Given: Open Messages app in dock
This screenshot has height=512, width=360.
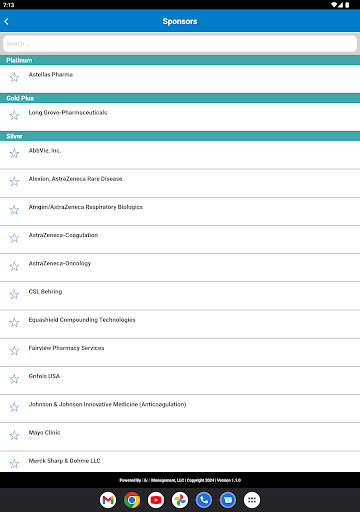Looking at the screenshot, I should point(228,500).
